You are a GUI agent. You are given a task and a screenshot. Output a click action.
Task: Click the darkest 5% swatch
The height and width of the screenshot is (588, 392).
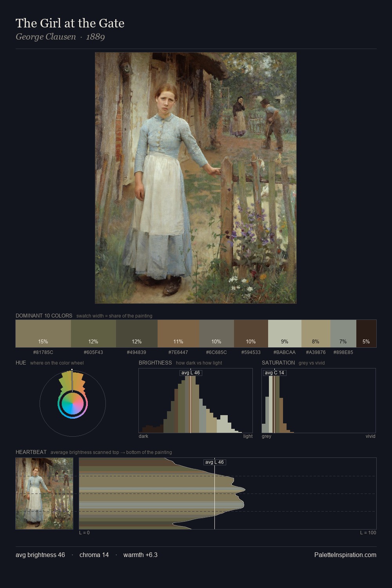[366, 334]
